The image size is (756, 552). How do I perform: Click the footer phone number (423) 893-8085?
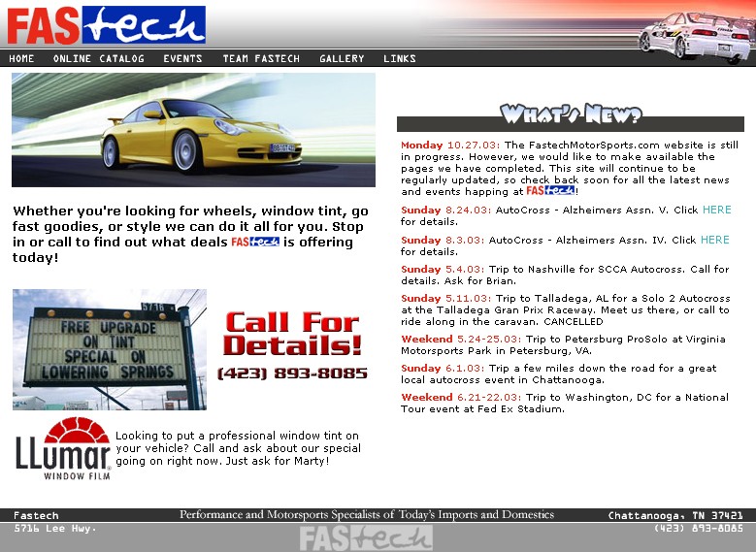click(699, 529)
